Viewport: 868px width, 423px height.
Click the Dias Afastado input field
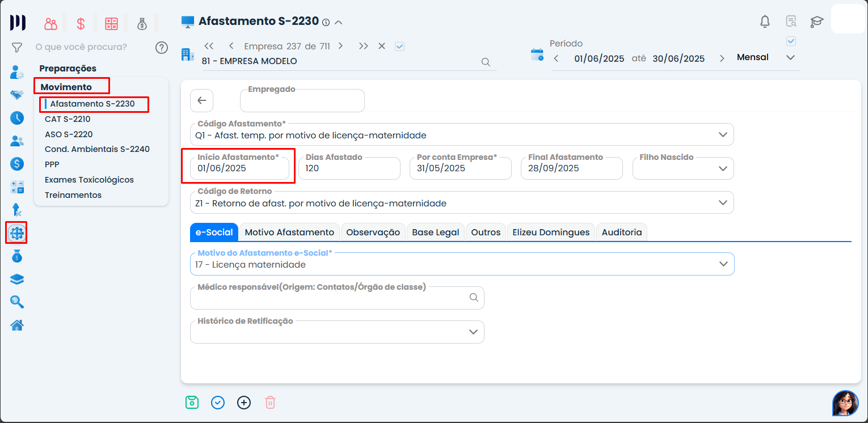pos(349,168)
